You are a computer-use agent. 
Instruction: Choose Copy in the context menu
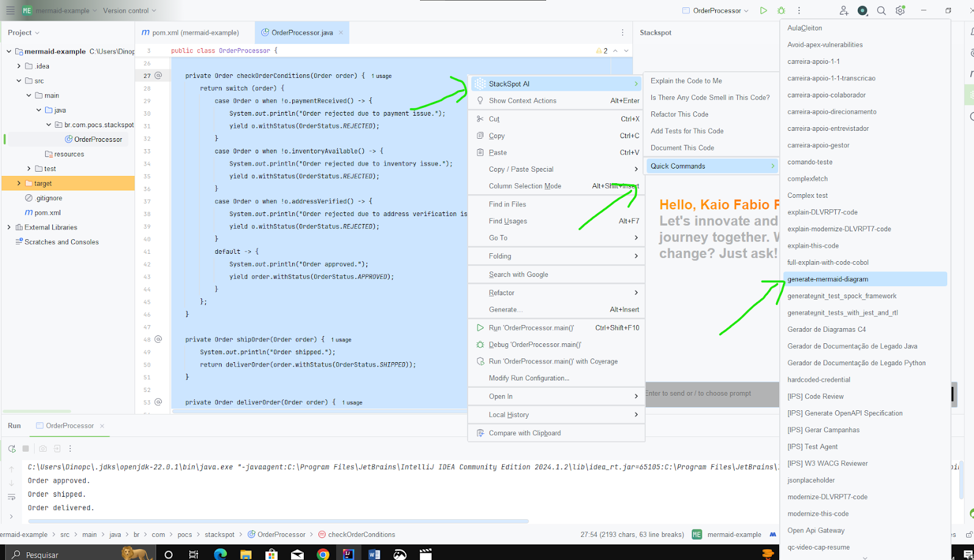pyautogui.click(x=556, y=136)
